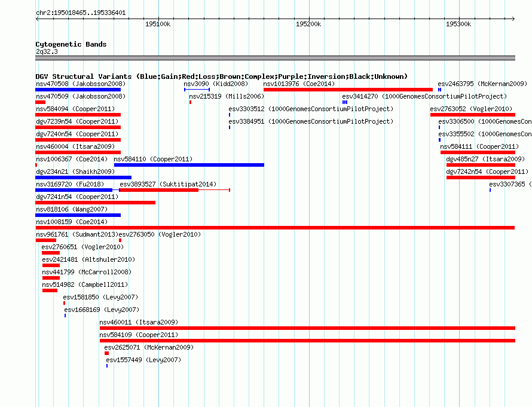The width and height of the screenshot is (532, 407).
Task: Click the Cytogenetic Bands track title
Action: 71,44
